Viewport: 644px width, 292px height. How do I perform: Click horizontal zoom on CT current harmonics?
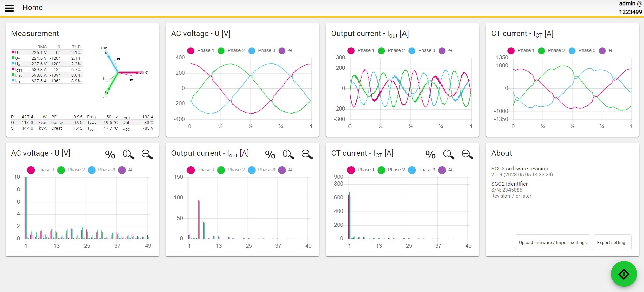(x=467, y=154)
